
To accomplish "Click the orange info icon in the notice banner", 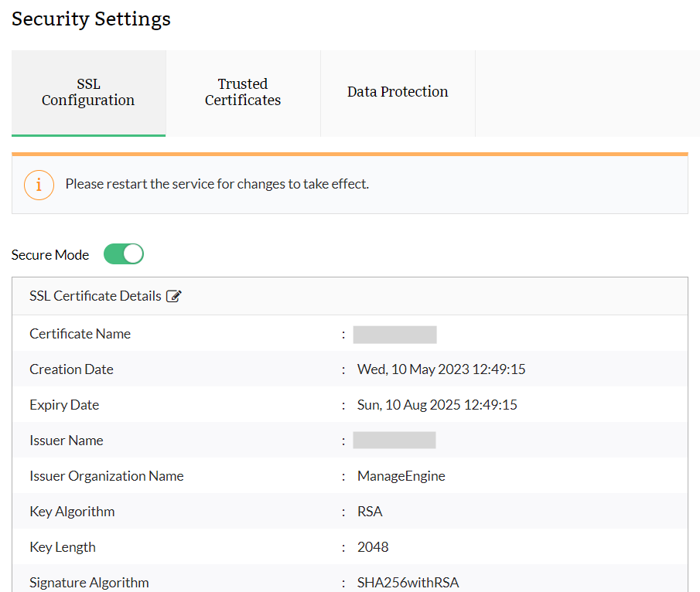I will tap(39, 185).
